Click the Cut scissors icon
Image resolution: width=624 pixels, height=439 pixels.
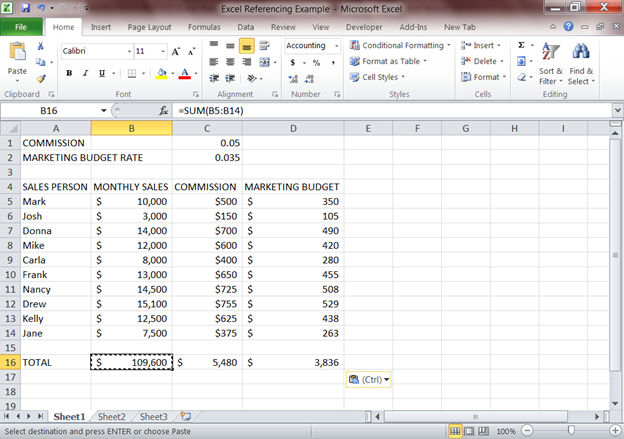click(40, 46)
